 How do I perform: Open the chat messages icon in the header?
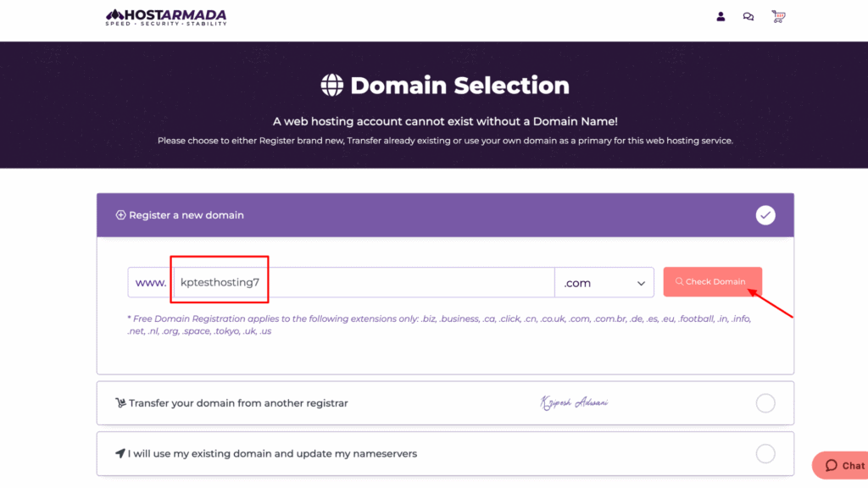(x=748, y=16)
